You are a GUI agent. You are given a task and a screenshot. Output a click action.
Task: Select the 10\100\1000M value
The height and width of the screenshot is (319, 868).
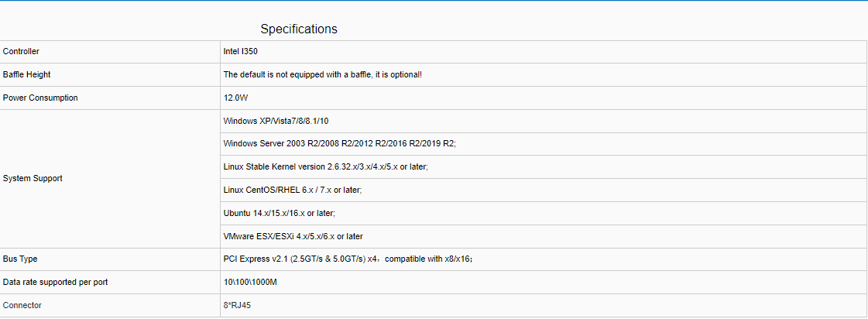click(250, 283)
